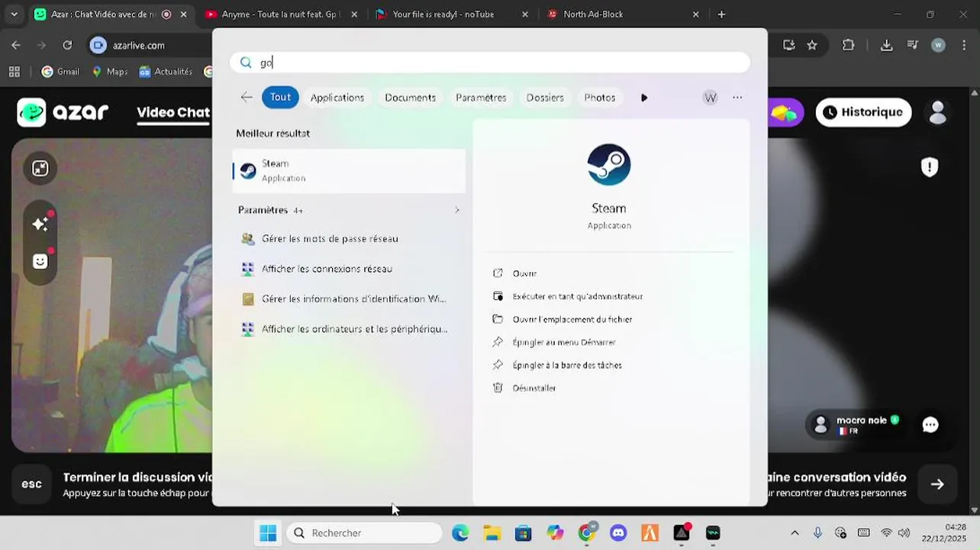Click Désinstaller for Steam
The image size is (980, 550).
(524, 388)
